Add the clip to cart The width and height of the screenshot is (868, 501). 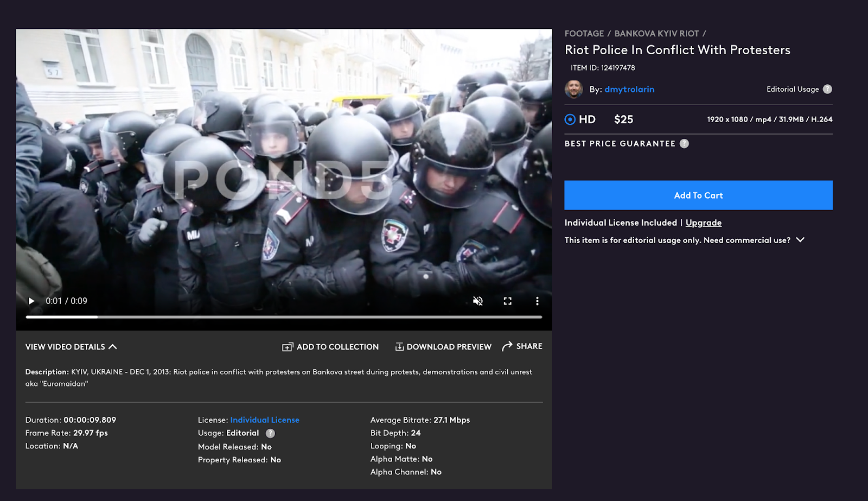click(698, 195)
